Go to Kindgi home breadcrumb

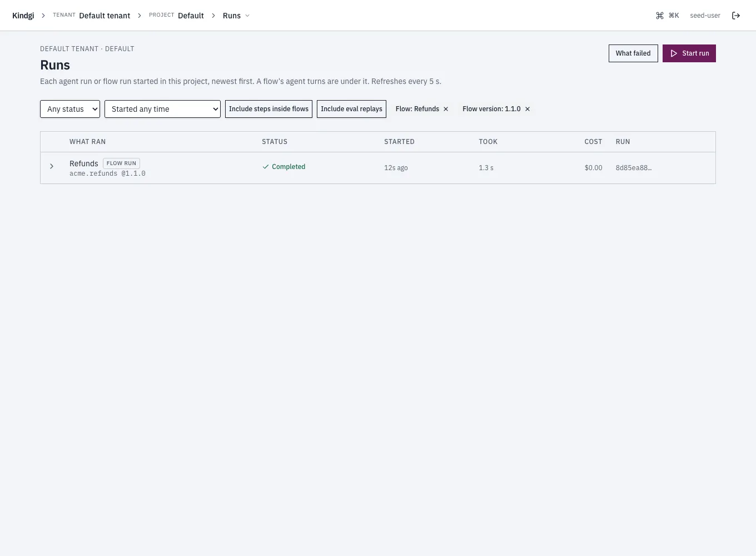pos(23,16)
